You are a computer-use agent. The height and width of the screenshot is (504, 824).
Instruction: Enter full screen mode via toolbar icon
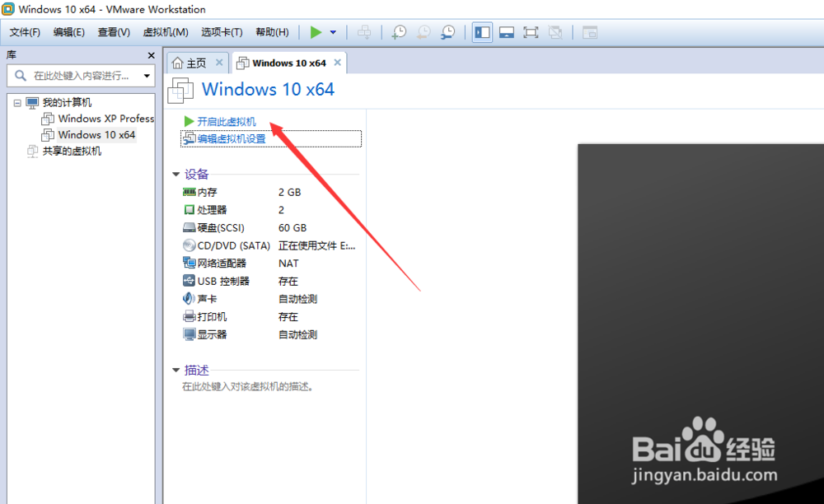(531, 33)
